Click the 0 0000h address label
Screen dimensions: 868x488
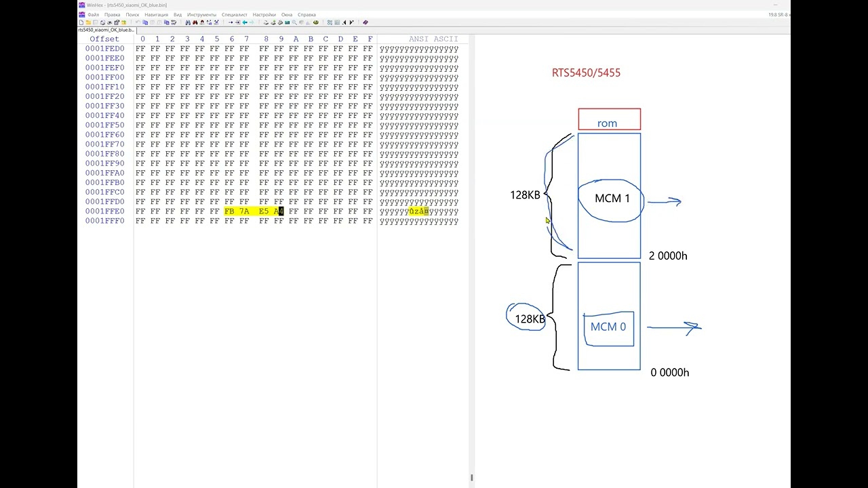pos(670,372)
